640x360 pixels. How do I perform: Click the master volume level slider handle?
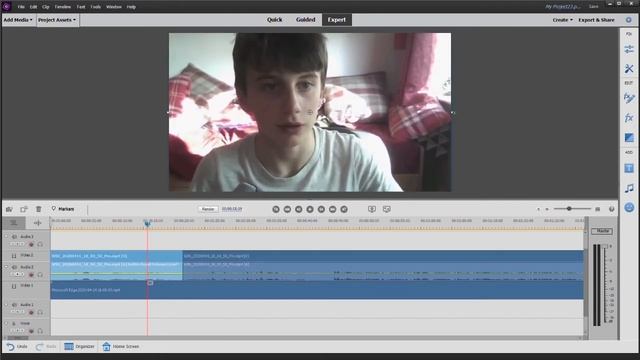point(605,246)
